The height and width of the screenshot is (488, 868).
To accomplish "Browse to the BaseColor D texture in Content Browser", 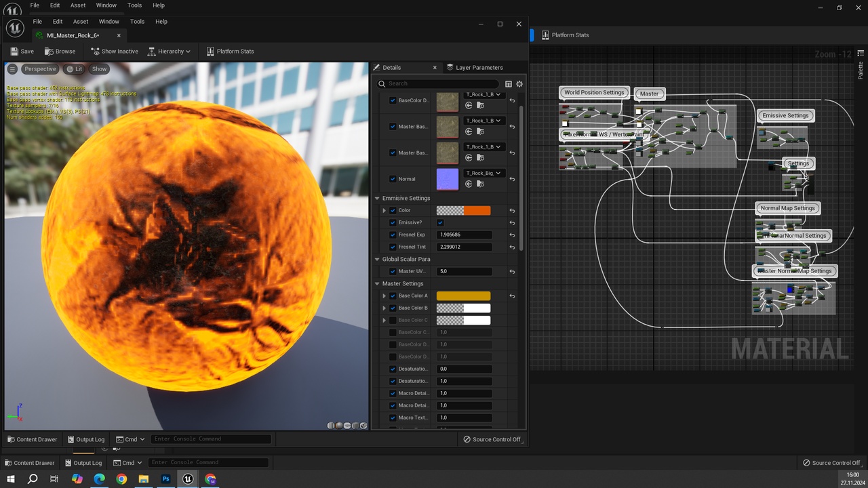I will tap(480, 106).
